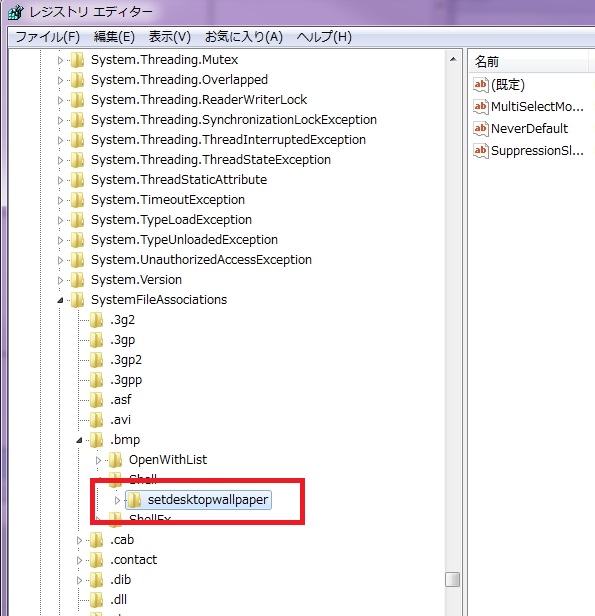Click the (既定) default value icon
Viewport: 595px width, 616px height.
pyautogui.click(x=480, y=84)
